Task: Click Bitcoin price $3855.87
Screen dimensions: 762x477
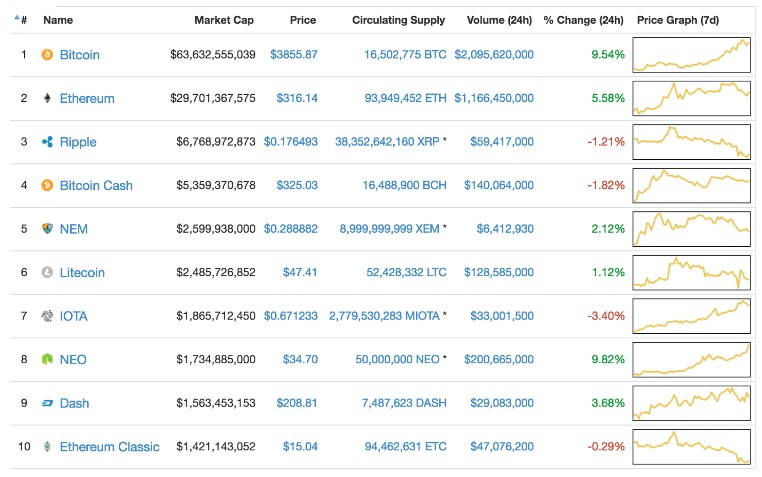Action: coord(294,54)
